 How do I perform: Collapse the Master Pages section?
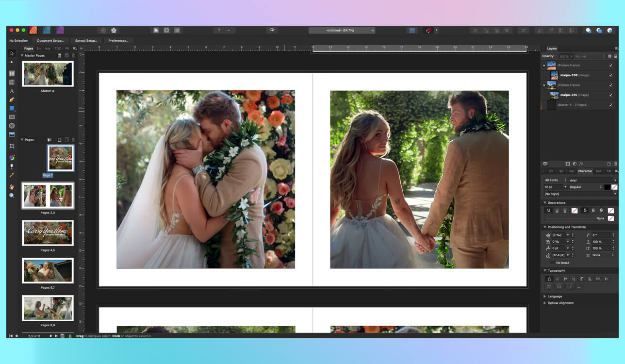(21, 55)
